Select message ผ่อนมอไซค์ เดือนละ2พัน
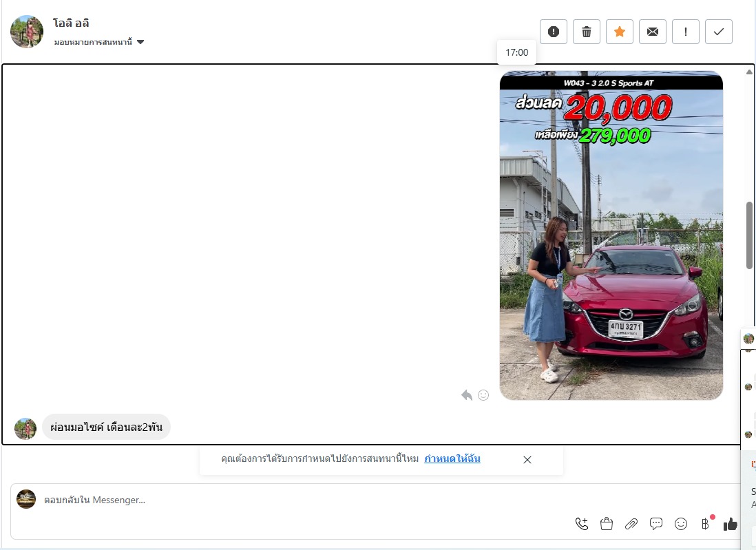 point(106,427)
